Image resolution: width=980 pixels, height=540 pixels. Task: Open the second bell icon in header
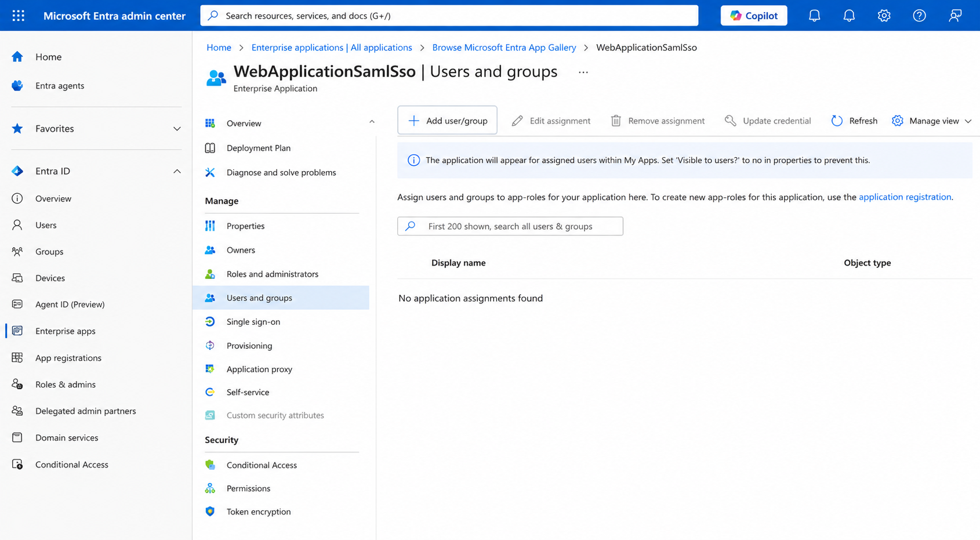click(x=849, y=16)
